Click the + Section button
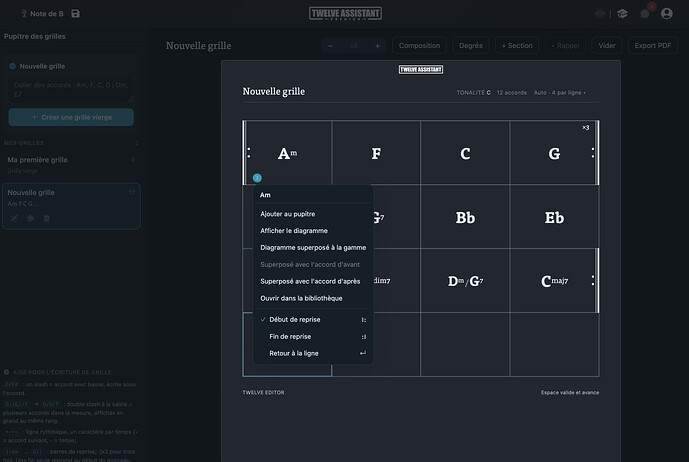 (x=517, y=46)
